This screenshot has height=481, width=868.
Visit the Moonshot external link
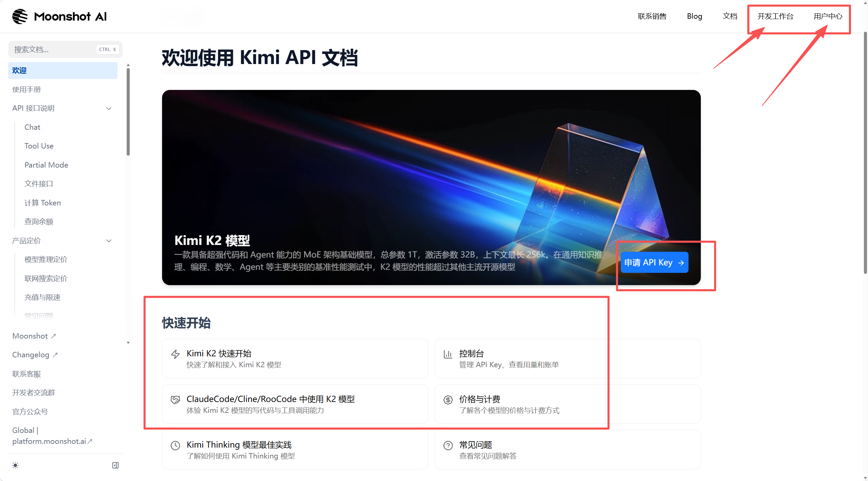[34, 336]
